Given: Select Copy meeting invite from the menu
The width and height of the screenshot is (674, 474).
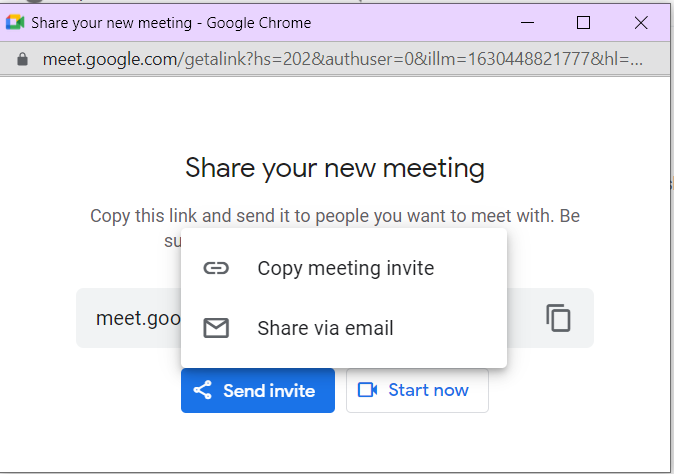Looking at the screenshot, I should coord(345,268).
